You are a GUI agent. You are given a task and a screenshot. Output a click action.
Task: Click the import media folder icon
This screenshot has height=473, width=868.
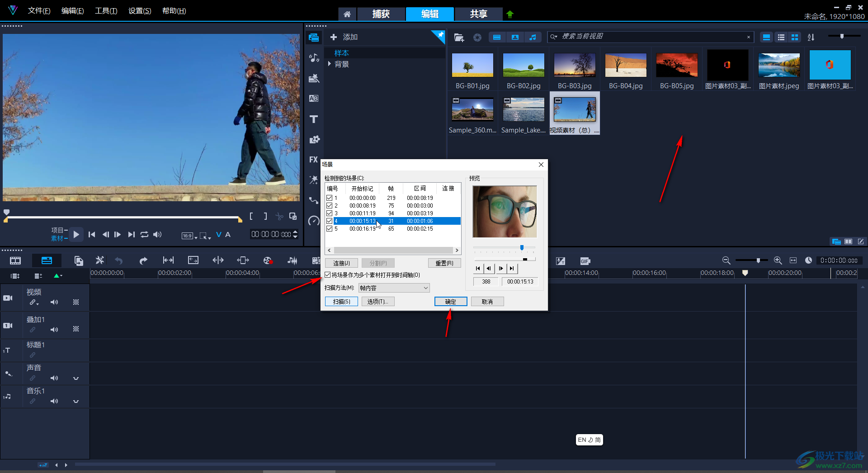tap(459, 38)
